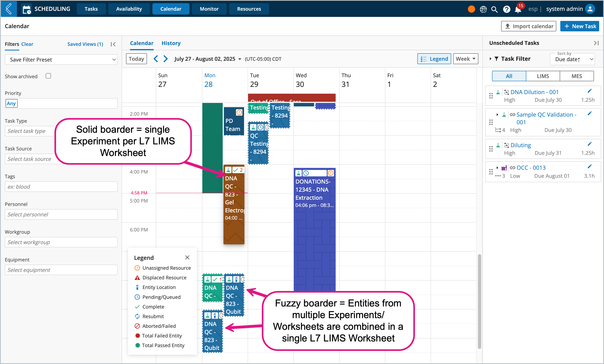Grab drag handle of OCC - 0013
Image resolution: width=604 pixels, height=364 pixels.
(491, 172)
